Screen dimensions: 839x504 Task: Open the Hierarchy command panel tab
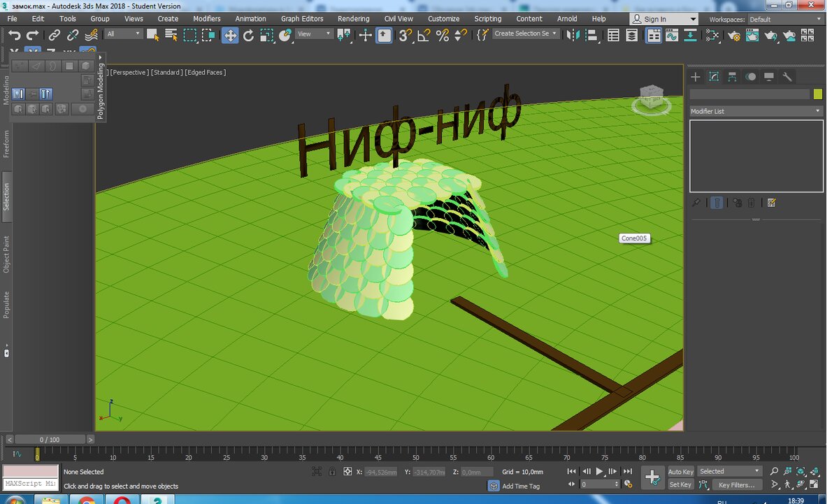click(732, 77)
